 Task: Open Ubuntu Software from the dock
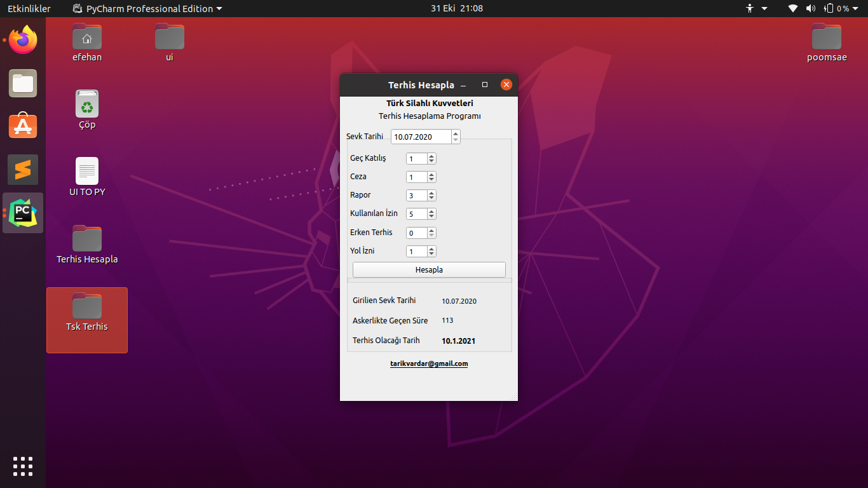click(x=23, y=126)
